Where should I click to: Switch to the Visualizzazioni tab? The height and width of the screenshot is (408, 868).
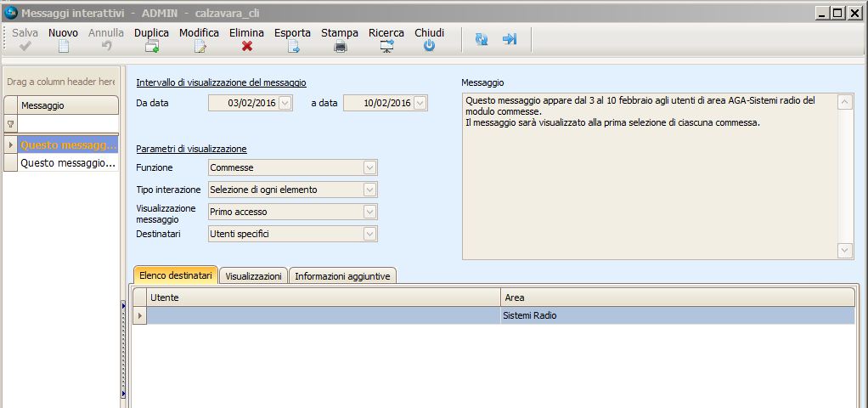[x=253, y=276]
